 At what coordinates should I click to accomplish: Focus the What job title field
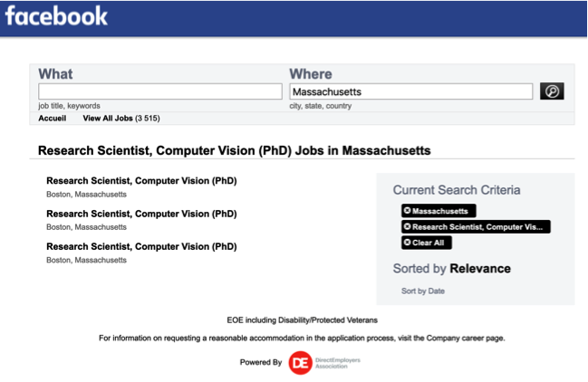click(x=160, y=91)
